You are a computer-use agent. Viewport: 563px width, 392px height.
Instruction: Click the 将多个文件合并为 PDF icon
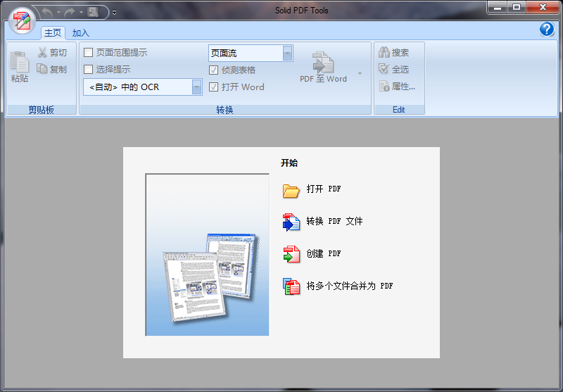[291, 286]
